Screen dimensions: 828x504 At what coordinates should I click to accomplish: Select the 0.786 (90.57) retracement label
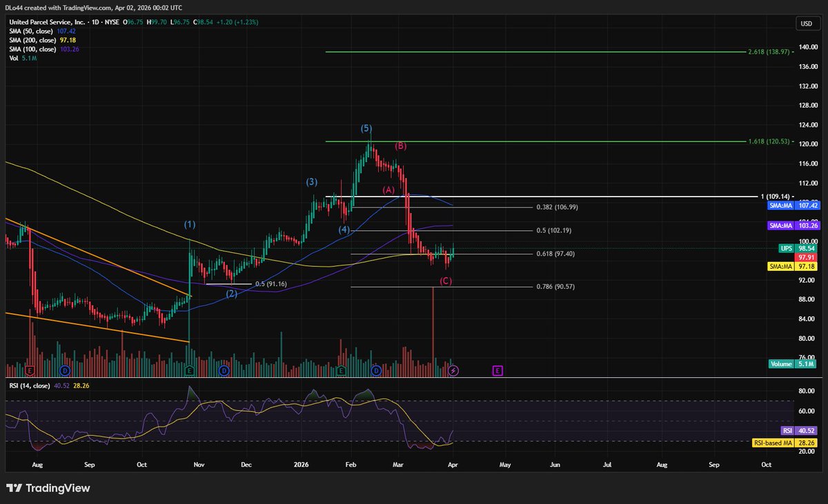(x=555, y=287)
